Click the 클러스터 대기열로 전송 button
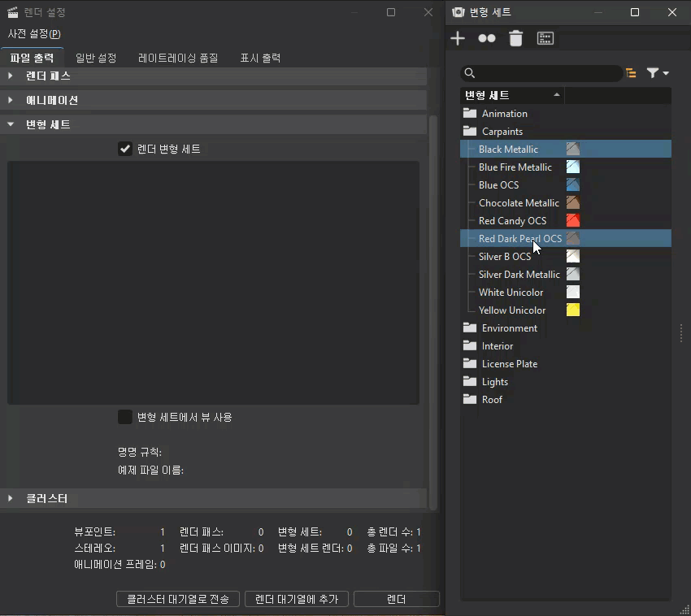 point(178,599)
